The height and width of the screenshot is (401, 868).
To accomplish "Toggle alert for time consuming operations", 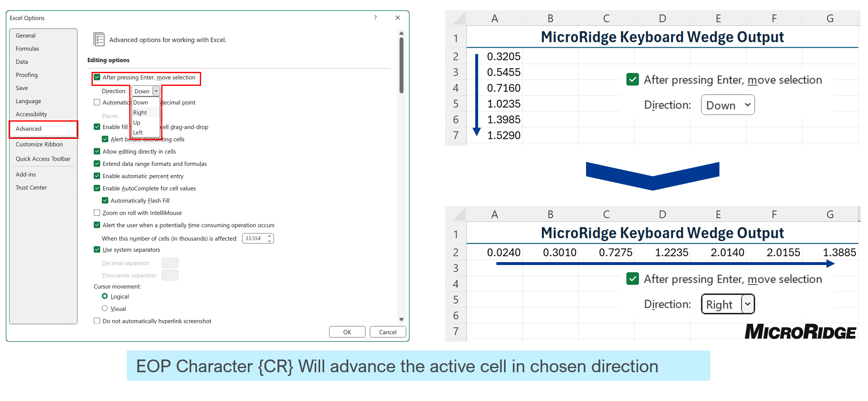I will pyautogui.click(x=97, y=225).
